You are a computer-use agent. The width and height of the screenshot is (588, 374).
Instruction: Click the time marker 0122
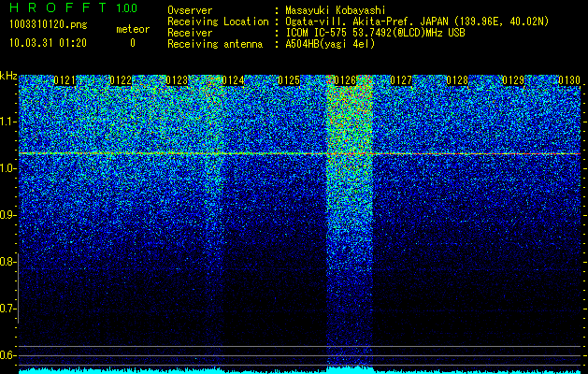point(121,80)
